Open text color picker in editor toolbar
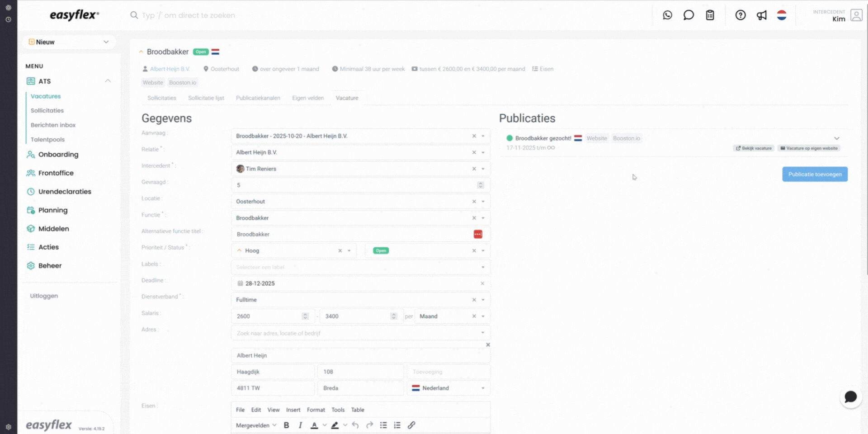 click(x=324, y=425)
